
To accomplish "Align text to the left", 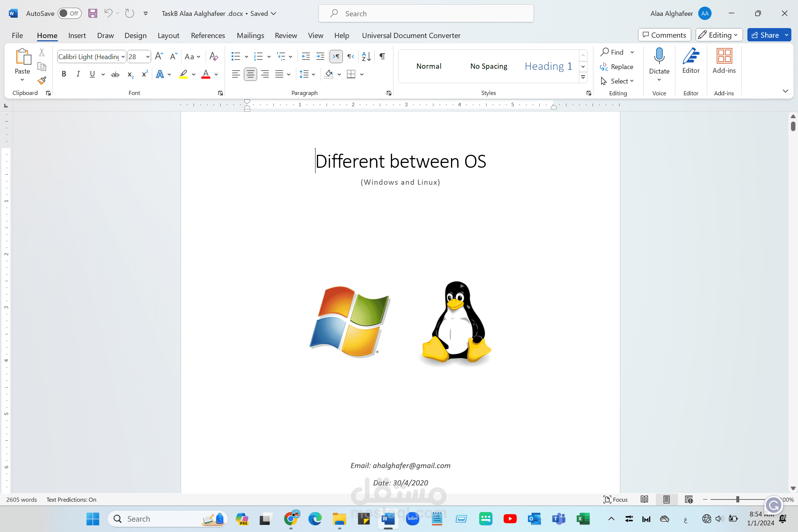I will tap(236, 74).
